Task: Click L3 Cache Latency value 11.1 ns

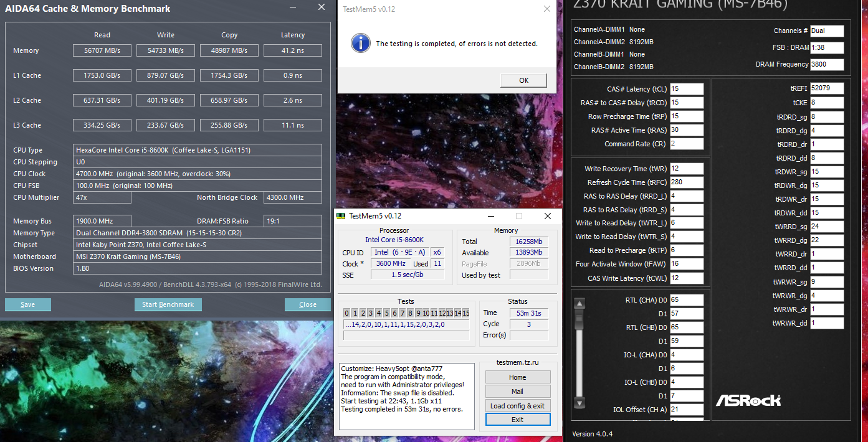Action: coord(293,125)
